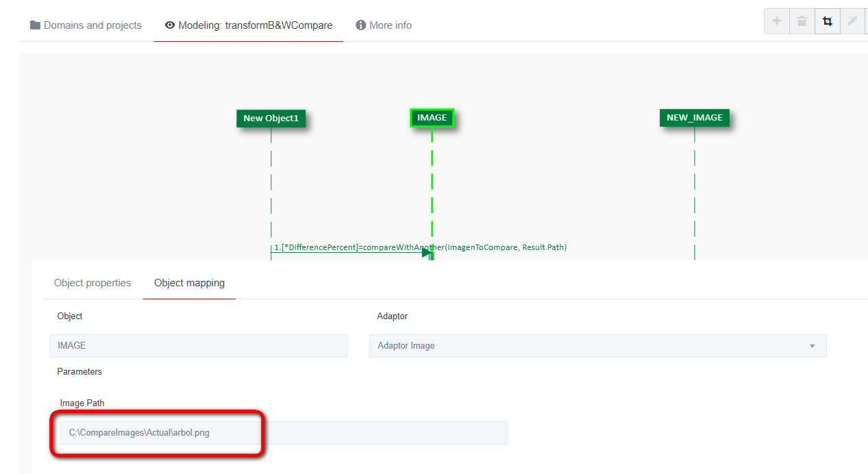Switch to the Modeling: transformB&WCompare tab

coord(248,25)
